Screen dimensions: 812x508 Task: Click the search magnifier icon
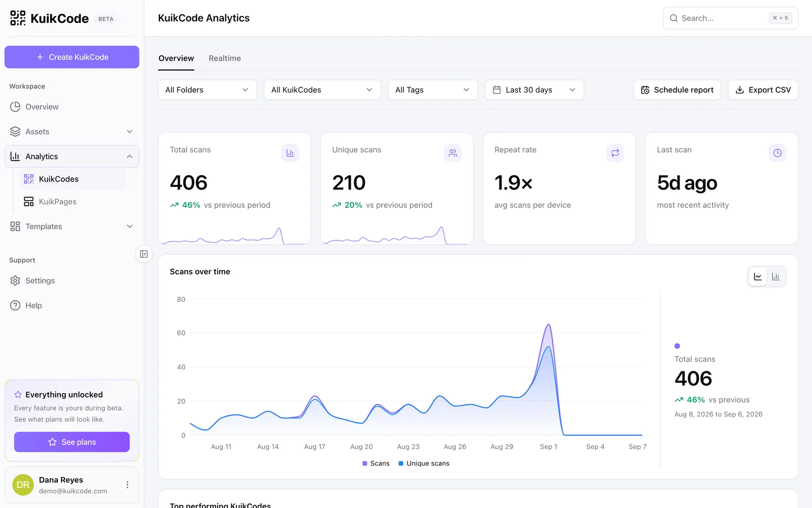(x=674, y=18)
